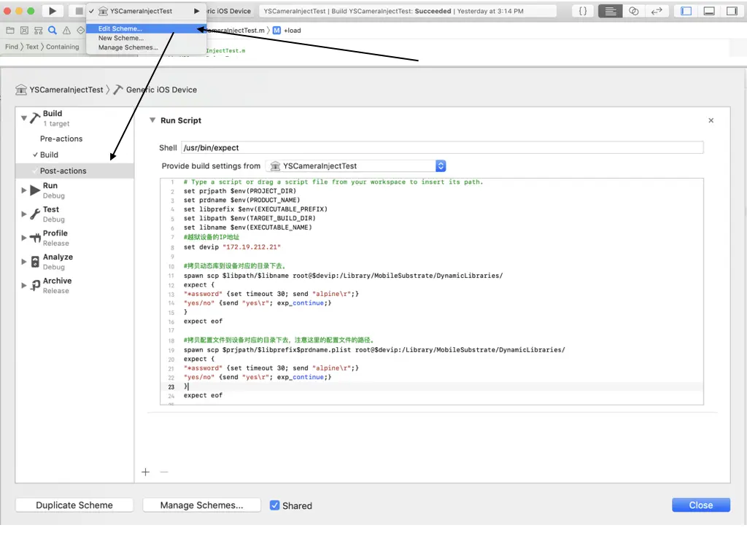Choose New Scheme... menu item
Screen dimensions: 747x560
click(x=146, y=38)
